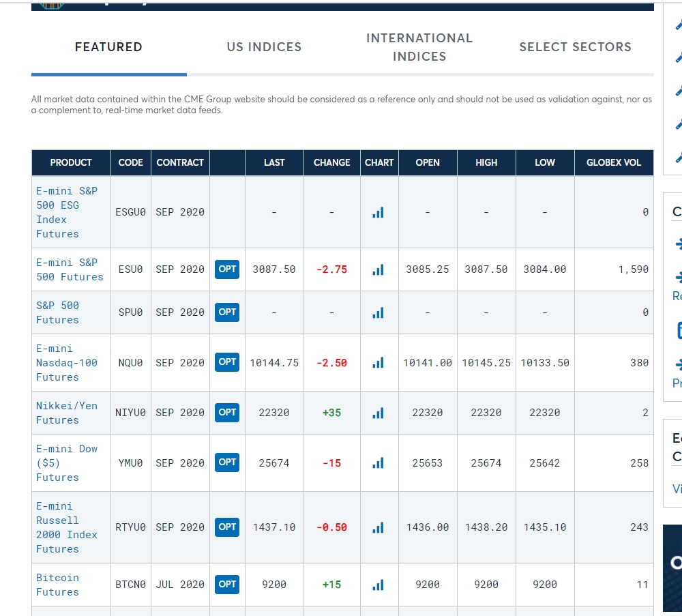The image size is (682, 616).
Task: Open Nikkei/Yen Futures product link
Action: 67,413
